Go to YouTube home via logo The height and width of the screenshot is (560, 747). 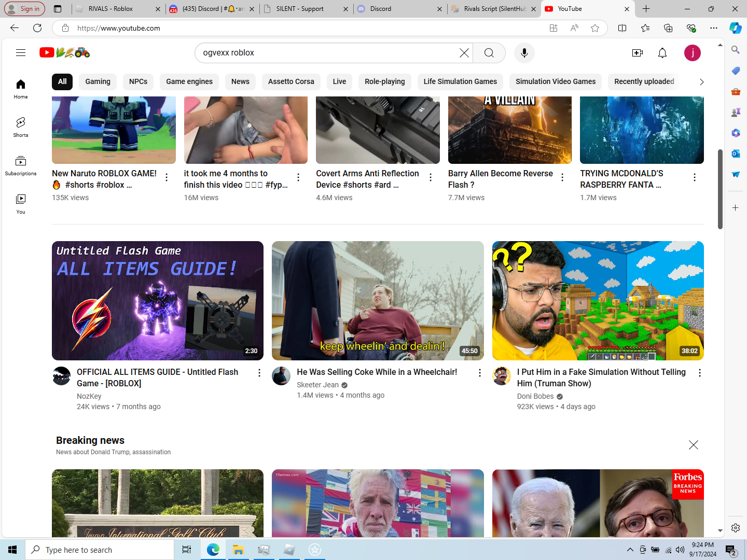[64, 52]
